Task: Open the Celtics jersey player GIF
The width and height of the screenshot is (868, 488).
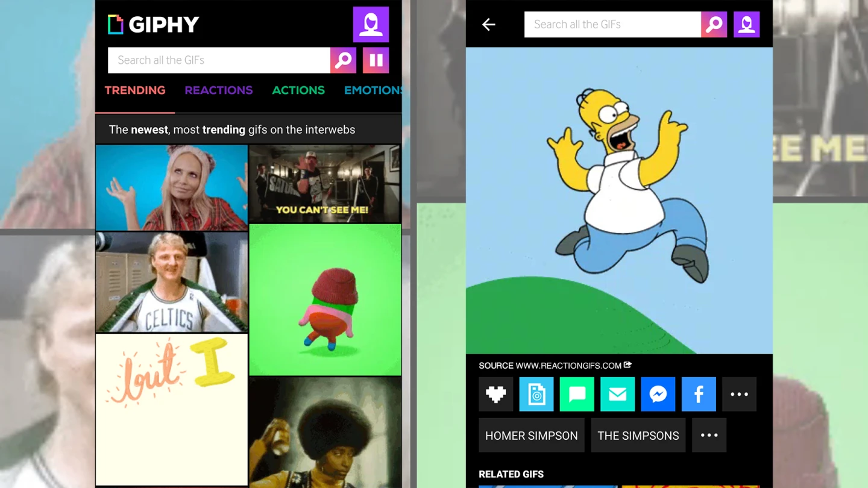Action: tap(172, 282)
